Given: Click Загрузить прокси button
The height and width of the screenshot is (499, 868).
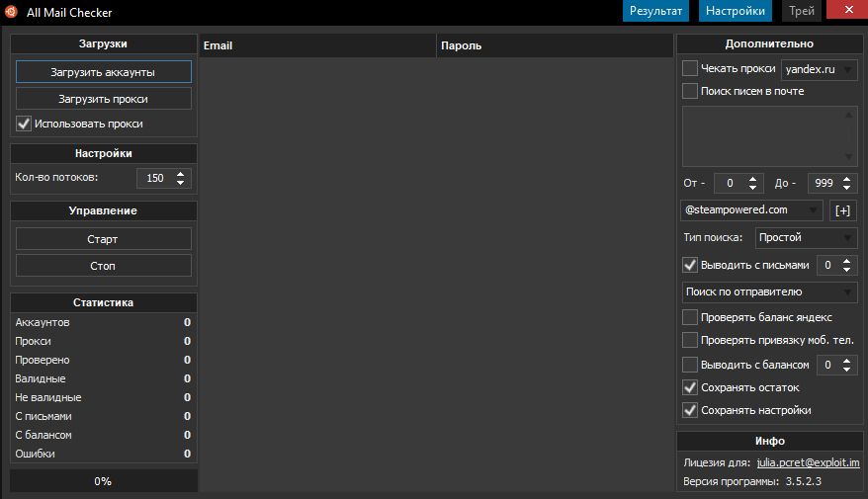Looking at the screenshot, I should (x=104, y=99).
